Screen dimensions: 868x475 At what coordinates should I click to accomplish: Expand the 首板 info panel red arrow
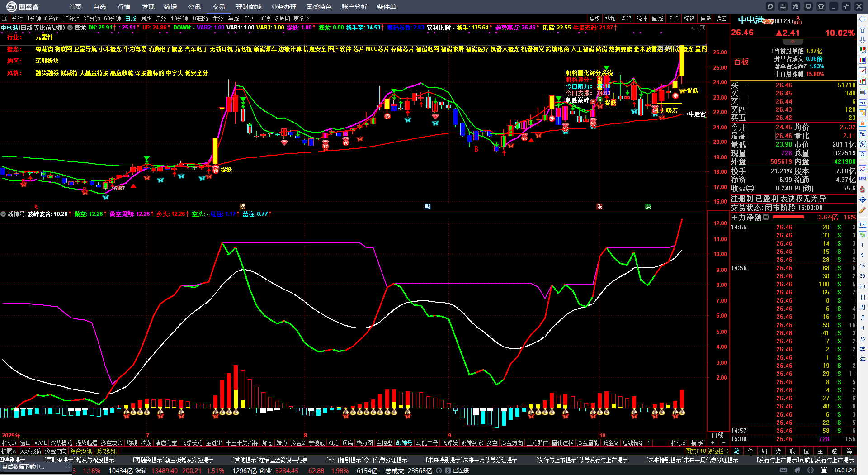793,42
